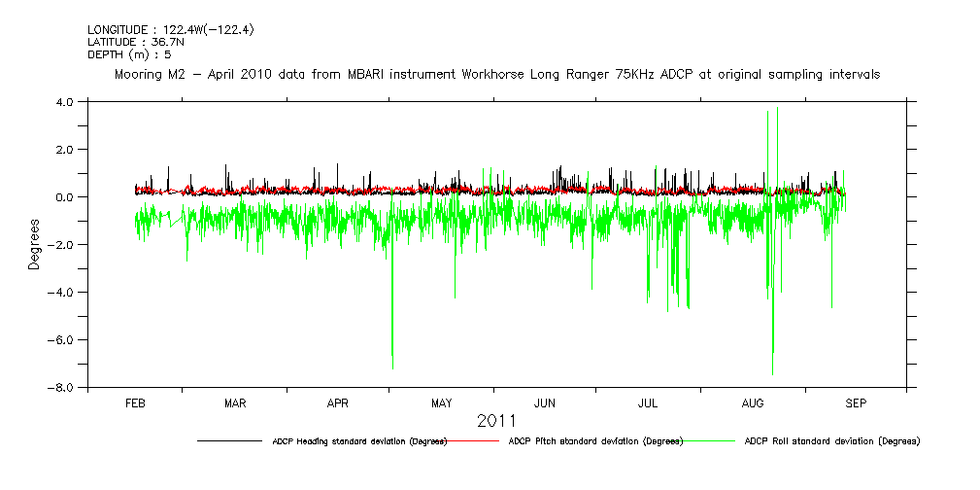Select the SEP month label
Screen dimensions: 980x490
[856, 403]
